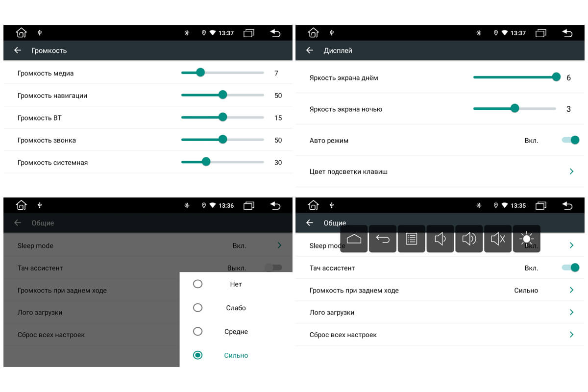Image resolution: width=588 pixels, height=392 pixels.
Task: Tap the brightness sun icon in the floating toolbar
Action: [526, 239]
